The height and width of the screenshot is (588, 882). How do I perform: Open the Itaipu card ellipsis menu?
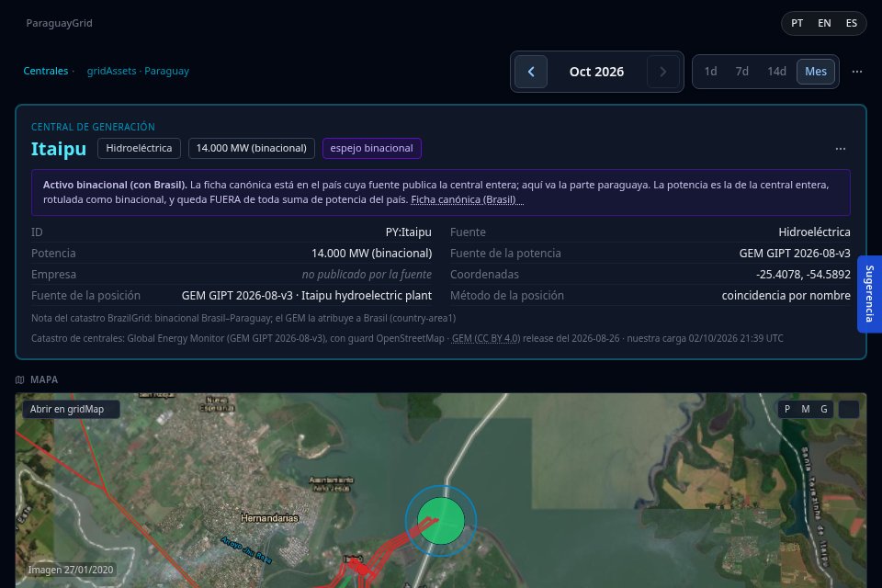841,149
